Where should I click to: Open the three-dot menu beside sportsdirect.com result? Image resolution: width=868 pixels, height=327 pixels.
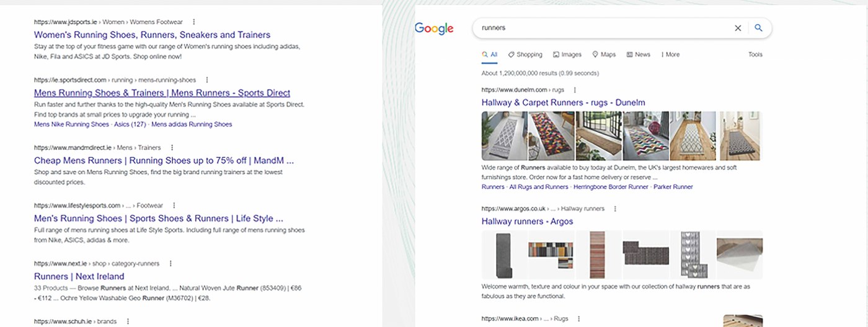(206, 80)
